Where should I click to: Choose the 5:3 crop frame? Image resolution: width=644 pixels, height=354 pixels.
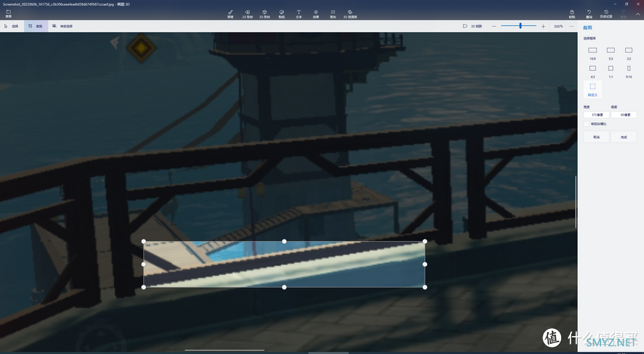pos(611,53)
